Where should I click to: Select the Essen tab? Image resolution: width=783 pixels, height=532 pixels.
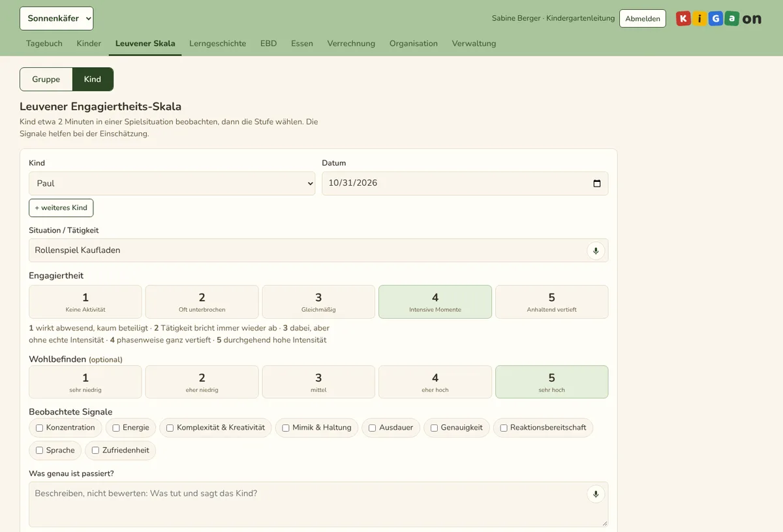click(302, 44)
